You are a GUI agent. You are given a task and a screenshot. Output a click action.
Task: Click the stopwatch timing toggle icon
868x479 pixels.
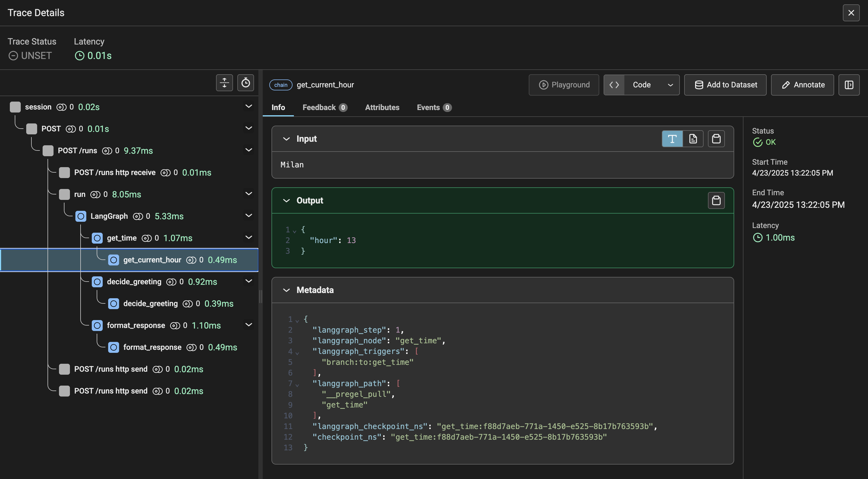pyautogui.click(x=246, y=83)
